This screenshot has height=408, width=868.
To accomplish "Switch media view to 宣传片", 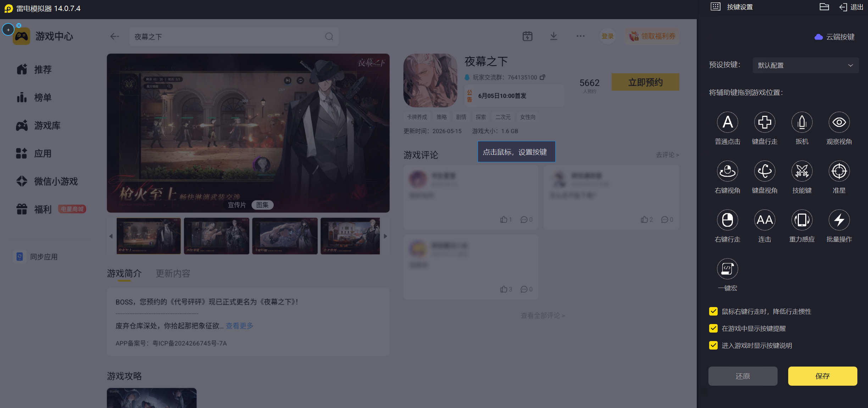I will (x=237, y=205).
